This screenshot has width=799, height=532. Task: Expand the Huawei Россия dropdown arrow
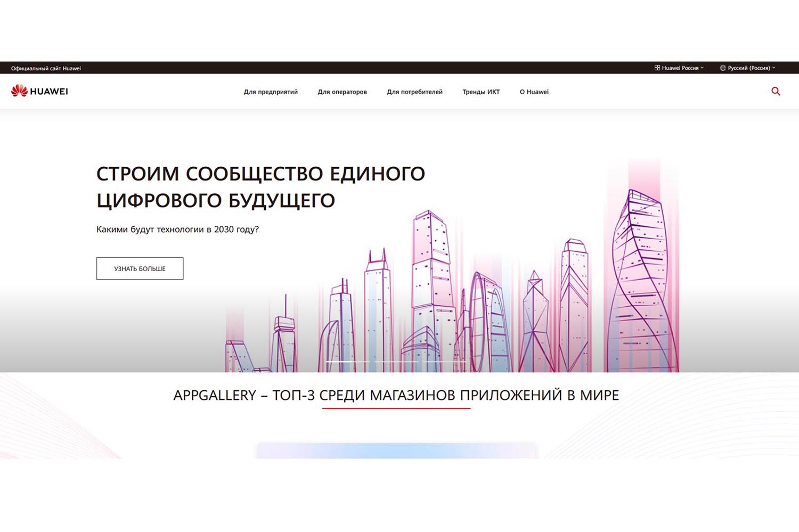click(x=702, y=68)
